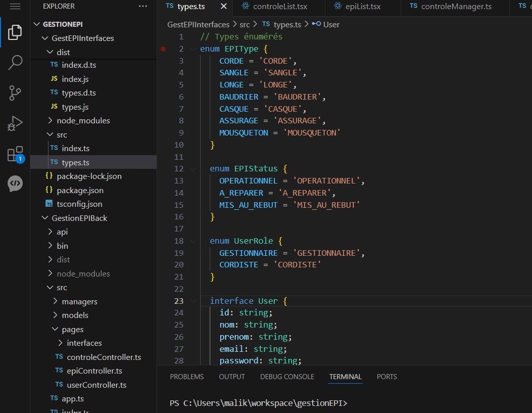
Task: Click the React icon of epiList.tsx tab
Action: (337, 6)
